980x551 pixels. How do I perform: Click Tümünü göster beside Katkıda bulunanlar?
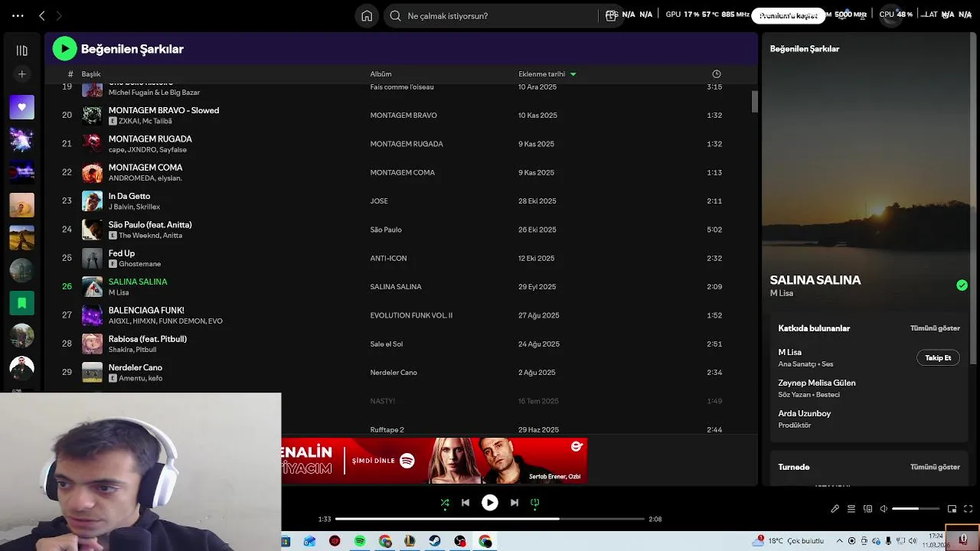pyautogui.click(x=935, y=328)
